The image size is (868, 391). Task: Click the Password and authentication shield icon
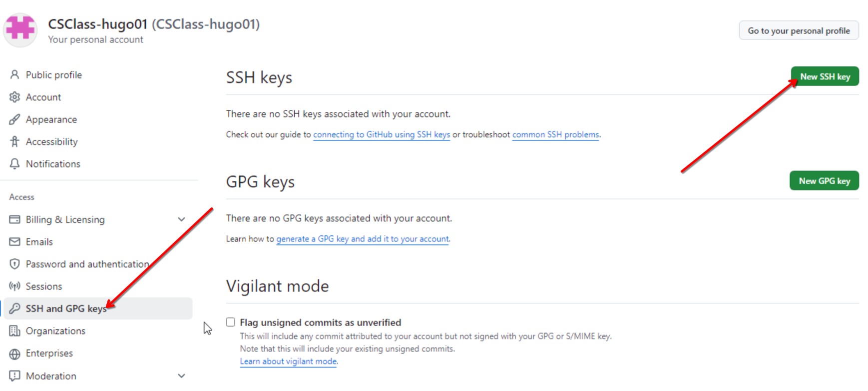tap(15, 264)
